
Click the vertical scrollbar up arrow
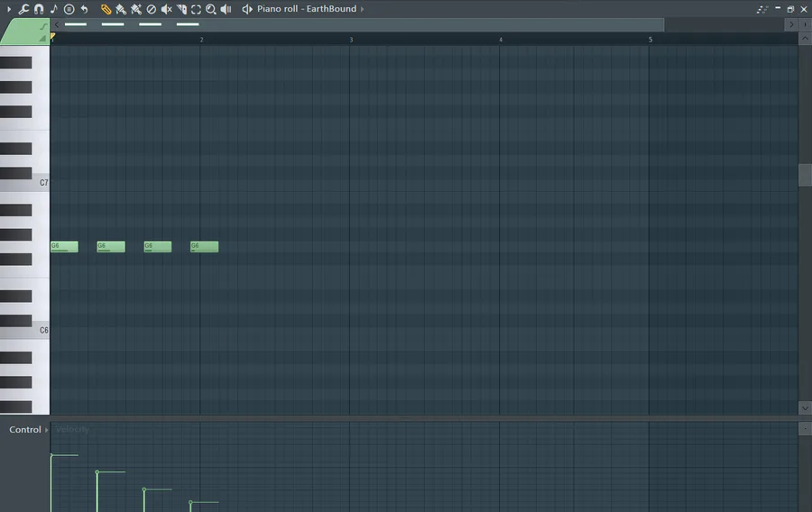click(805, 38)
